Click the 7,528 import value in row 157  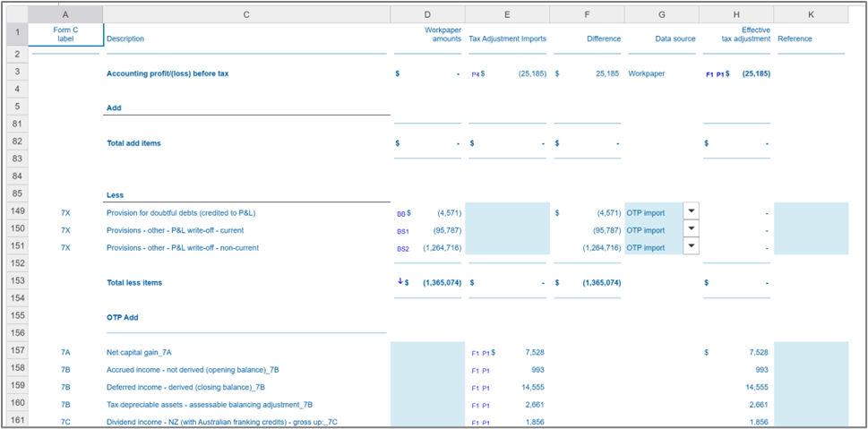point(535,352)
